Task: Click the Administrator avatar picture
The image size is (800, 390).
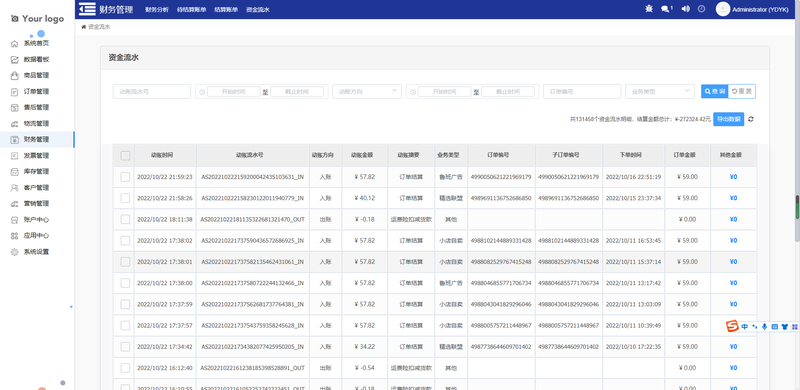Action: [x=722, y=9]
